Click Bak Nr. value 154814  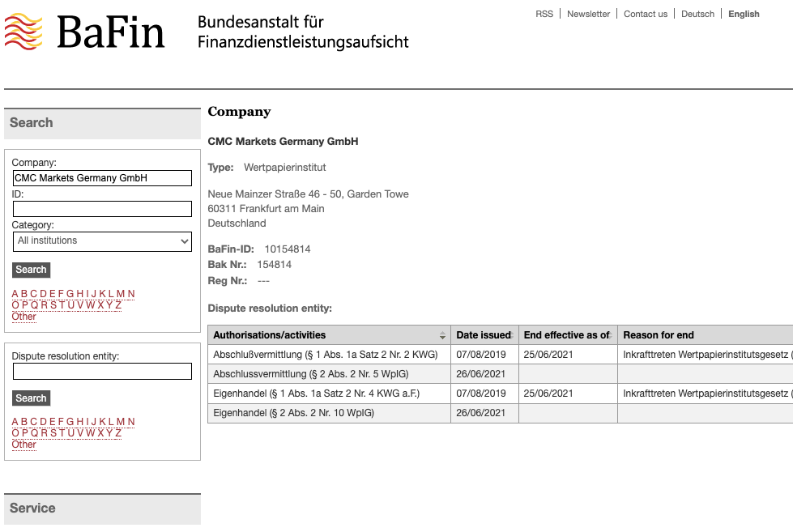coord(274,265)
